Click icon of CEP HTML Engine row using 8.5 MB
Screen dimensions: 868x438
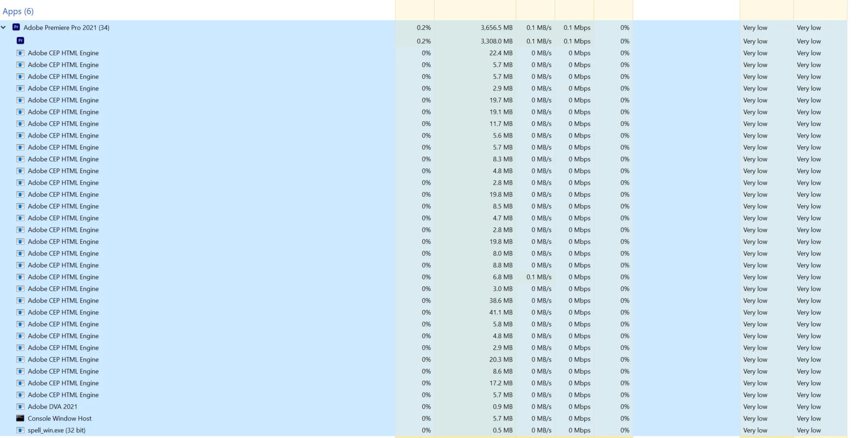20,206
